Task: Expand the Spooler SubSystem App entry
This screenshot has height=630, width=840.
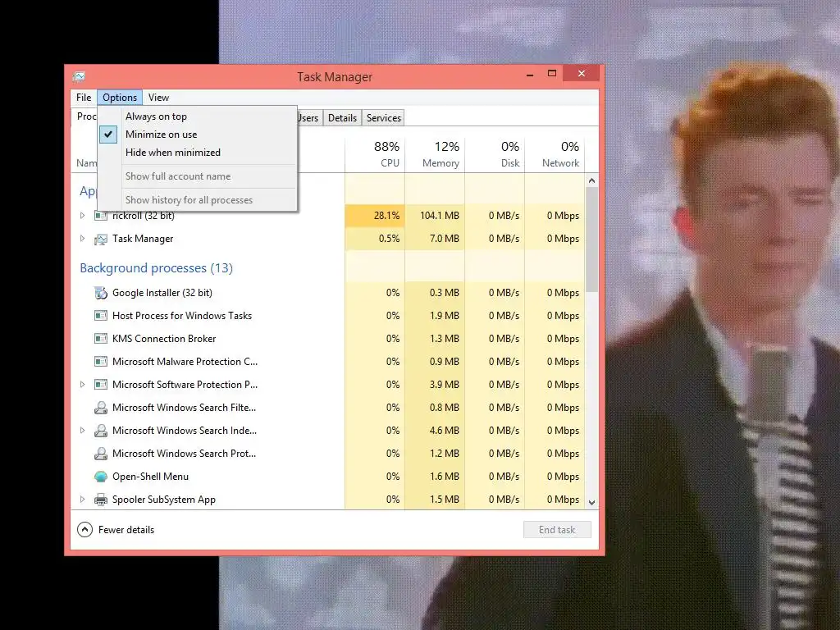Action: [x=83, y=500]
